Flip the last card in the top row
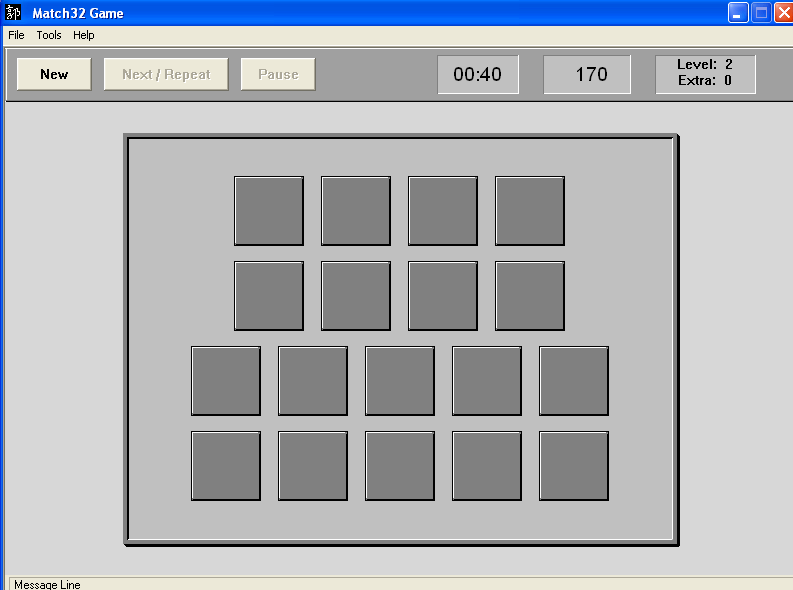 [530, 211]
